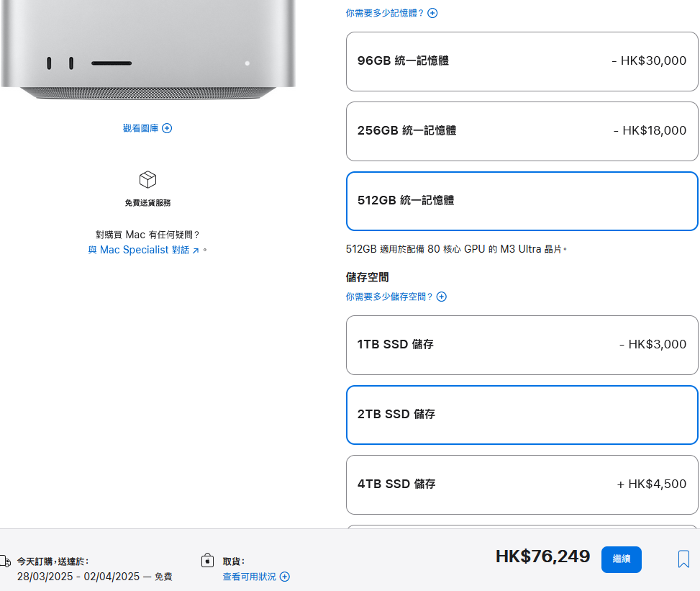Save configuration with the bookmark icon
This screenshot has height=591, width=700.
[683, 559]
